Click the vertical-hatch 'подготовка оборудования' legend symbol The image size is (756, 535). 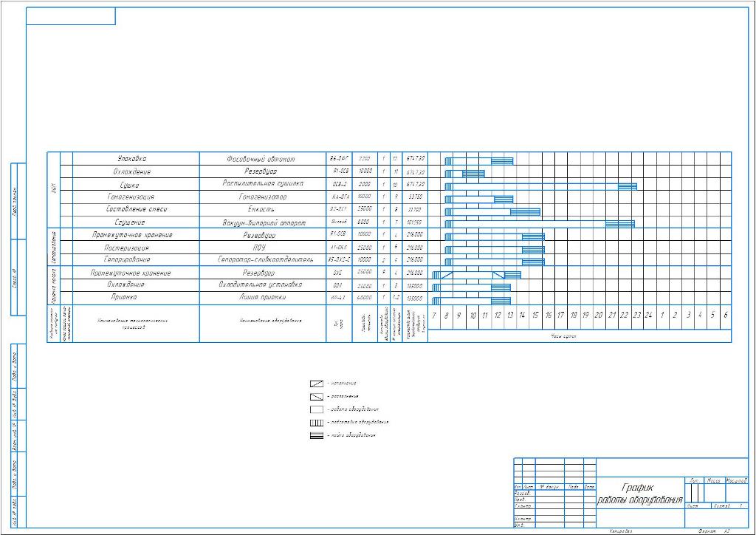pos(316,423)
